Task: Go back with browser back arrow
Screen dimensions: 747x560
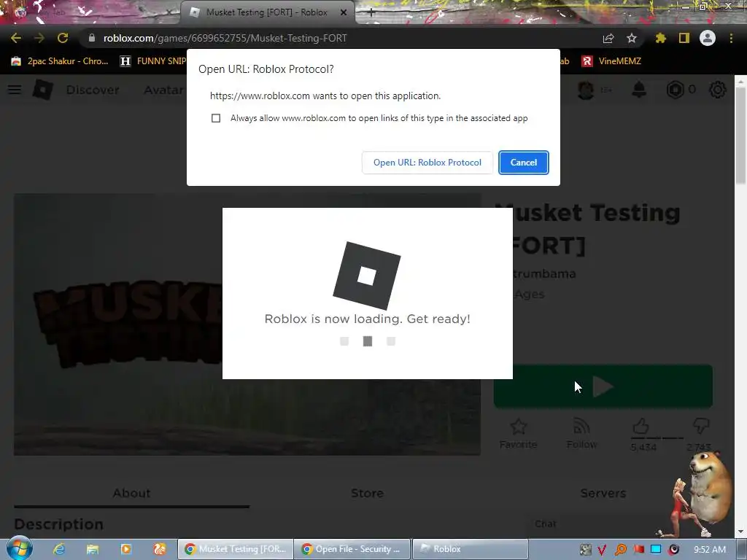Action: 16,38
